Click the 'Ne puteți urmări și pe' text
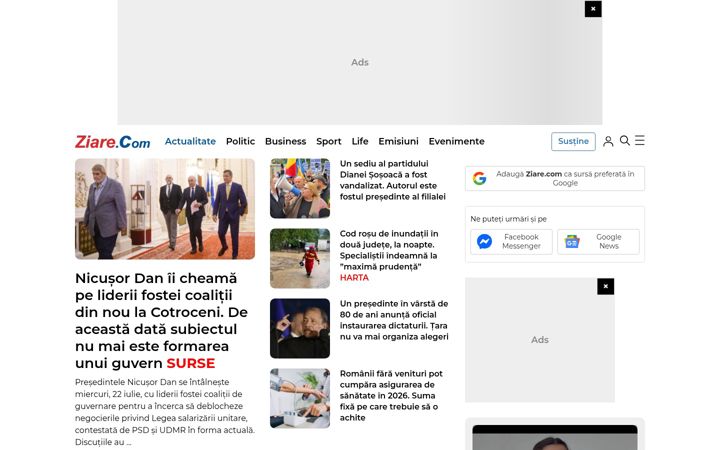The height and width of the screenshot is (450, 720). click(508, 219)
